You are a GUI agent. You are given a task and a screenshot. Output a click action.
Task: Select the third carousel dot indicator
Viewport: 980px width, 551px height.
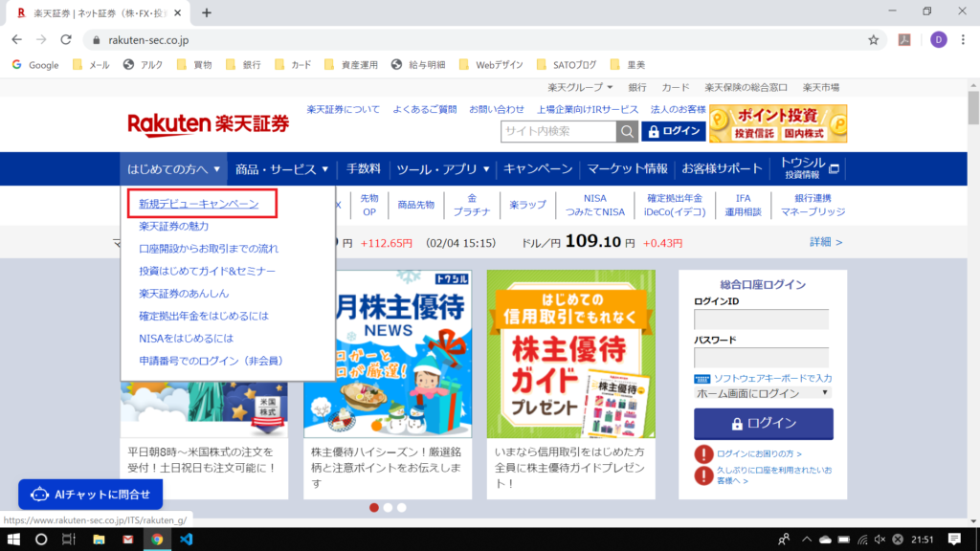(x=402, y=508)
